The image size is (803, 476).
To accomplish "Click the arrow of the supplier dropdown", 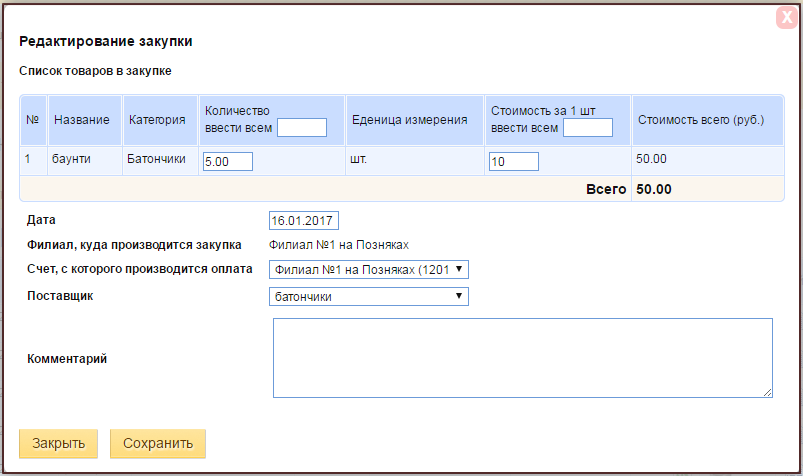I will click(459, 296).
